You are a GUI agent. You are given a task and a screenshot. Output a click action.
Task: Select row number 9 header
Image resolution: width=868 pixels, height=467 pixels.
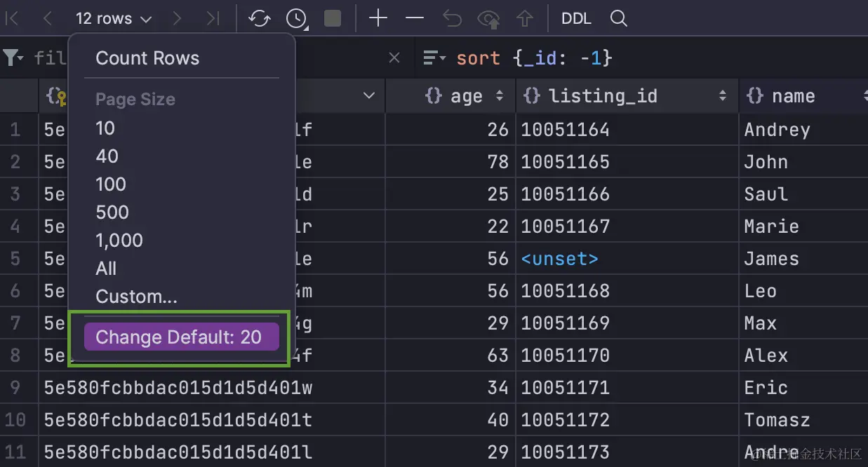click(19, 388)
